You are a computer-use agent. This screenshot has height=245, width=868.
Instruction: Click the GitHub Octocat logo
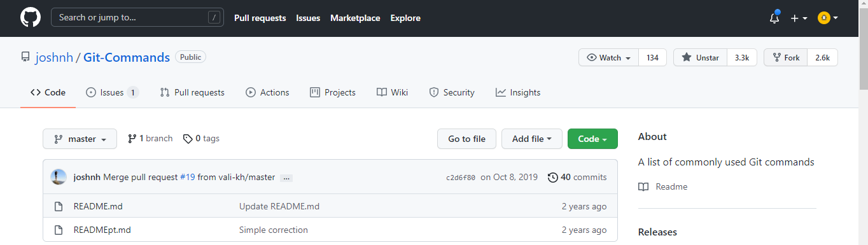[31, 18]
